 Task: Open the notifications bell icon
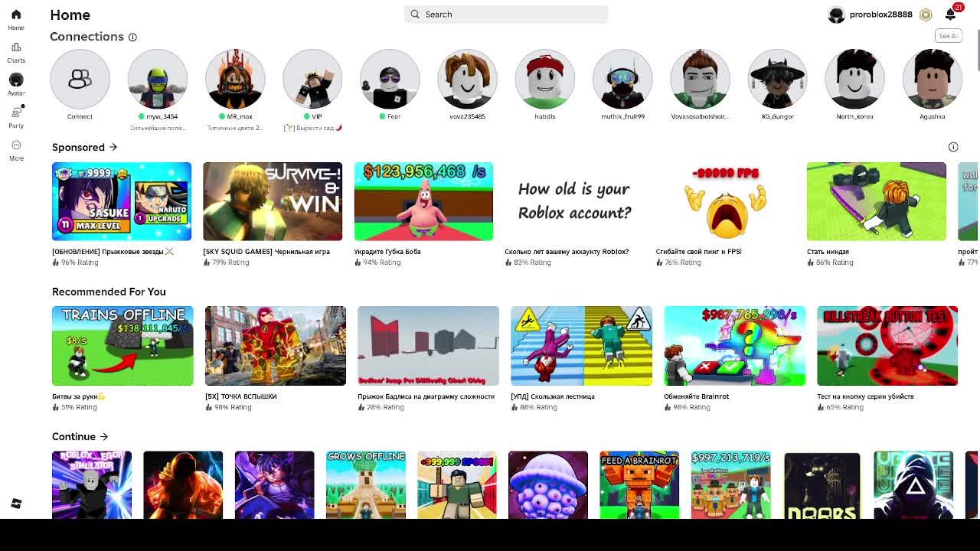click(x=950, y=15)
